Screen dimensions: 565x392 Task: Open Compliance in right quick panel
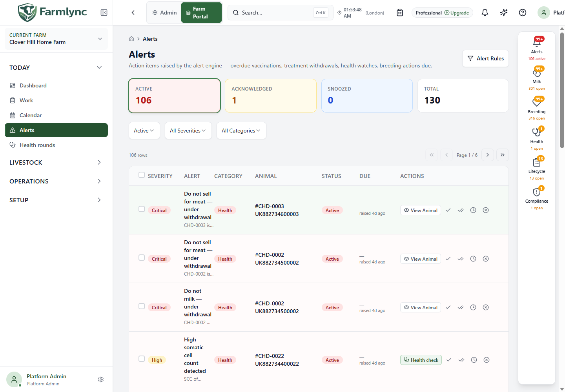pos(537,198)
